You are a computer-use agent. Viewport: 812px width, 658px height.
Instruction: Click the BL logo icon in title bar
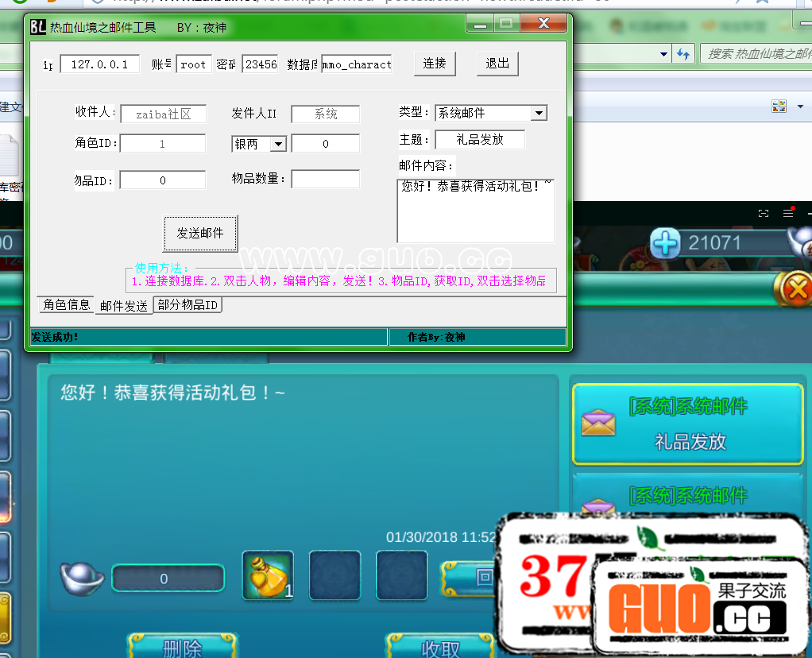tap(38, 27)
